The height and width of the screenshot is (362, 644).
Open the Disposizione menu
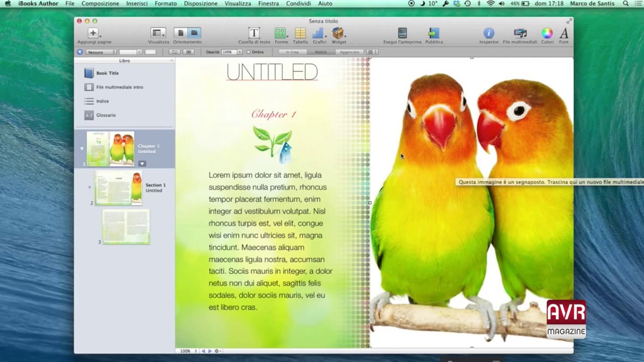click(x=201, y=4)
